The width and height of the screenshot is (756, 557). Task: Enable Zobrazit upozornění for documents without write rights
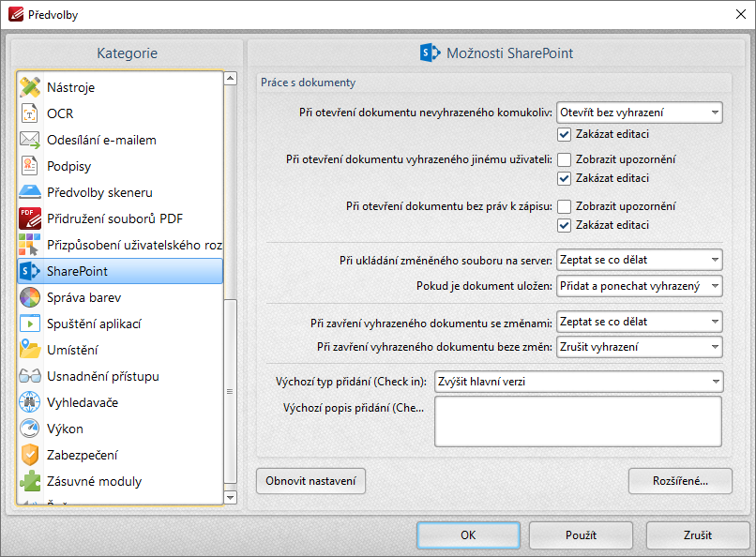click(564, 206)
